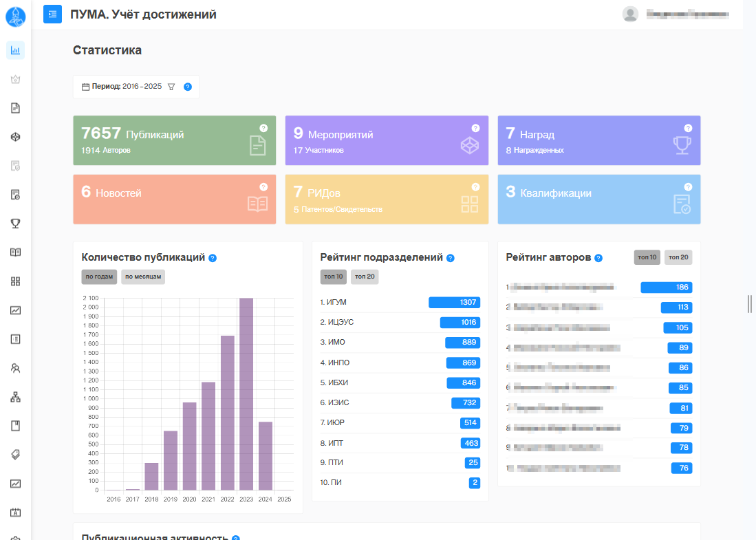Toggle the sidebar menu collapse button
The image size is (756, 540).
pyautogui.click(x=52, y=14)
